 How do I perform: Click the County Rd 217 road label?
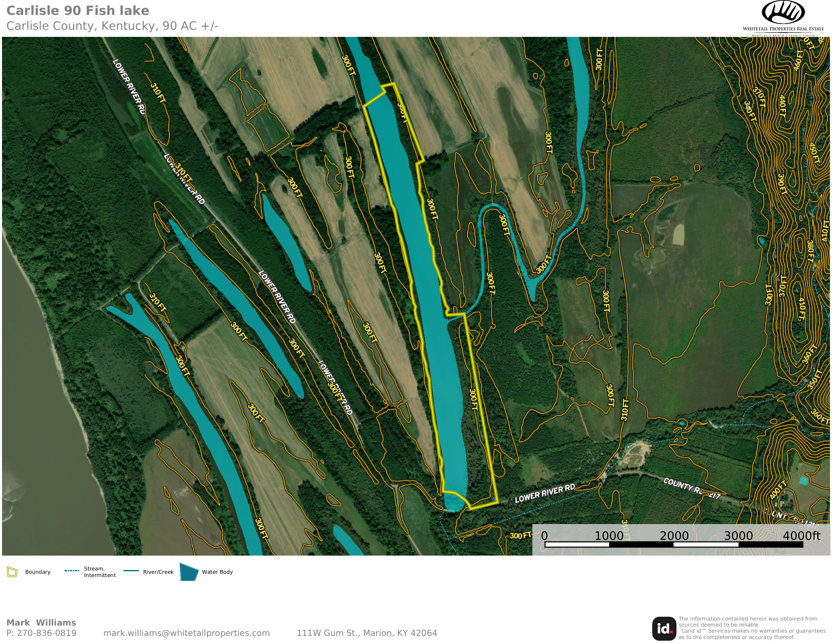pos(691,488)
